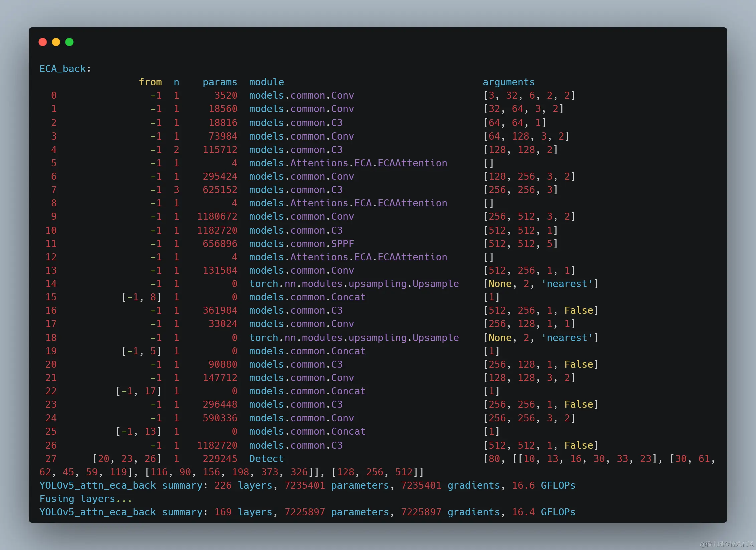756x550 pixels.
Task: Click the [-1, 17] from value
Action: point(139,391)
